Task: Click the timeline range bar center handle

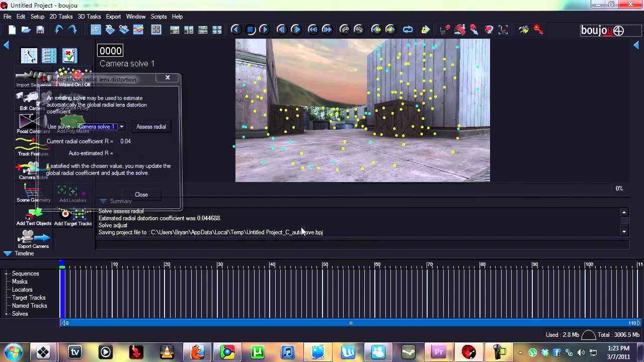Action: coord(351,323)
